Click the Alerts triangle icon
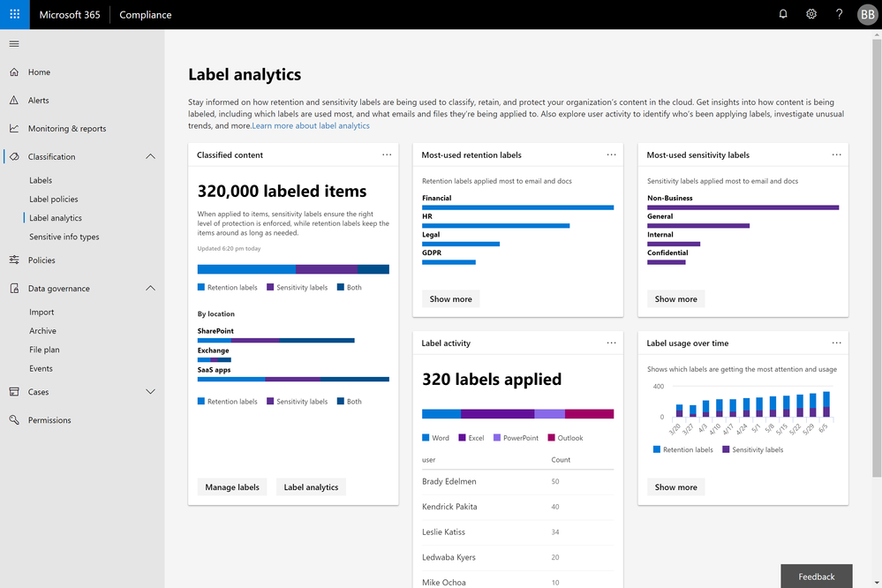882x588 pixels. tap(14, 100)
